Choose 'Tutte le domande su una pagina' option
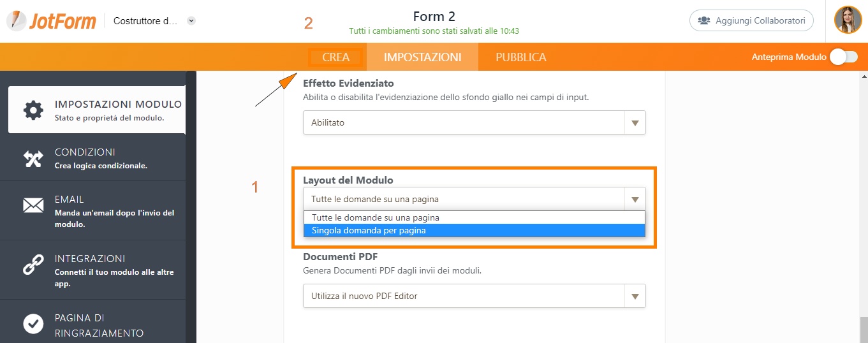This screenshot has height=343, width=868. click(x=474, y=217)
